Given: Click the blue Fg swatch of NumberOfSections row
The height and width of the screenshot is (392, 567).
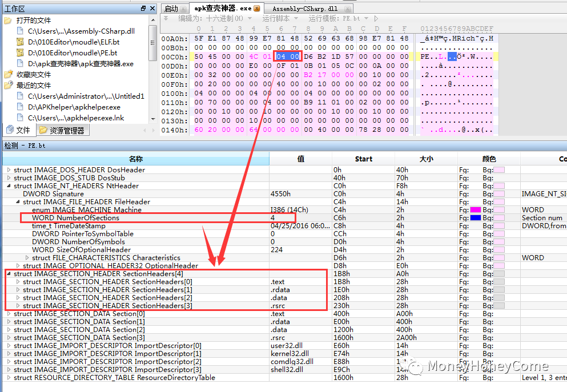Looking at the screenshot, I should click(475, 218).
